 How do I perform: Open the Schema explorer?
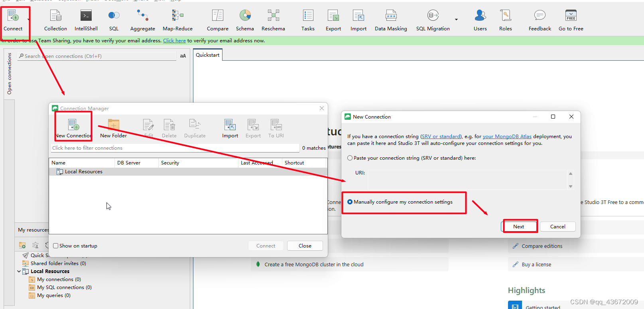[245, 21]
